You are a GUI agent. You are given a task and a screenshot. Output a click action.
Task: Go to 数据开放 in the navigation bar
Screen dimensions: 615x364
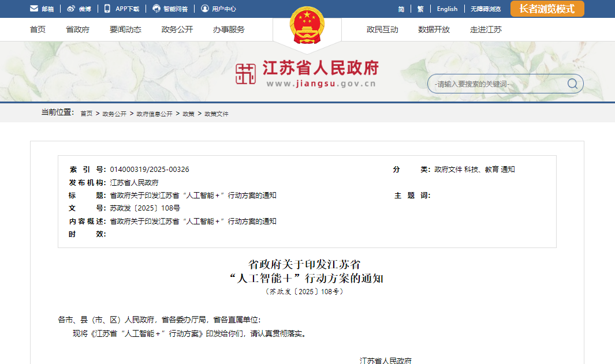click(434, 29)
